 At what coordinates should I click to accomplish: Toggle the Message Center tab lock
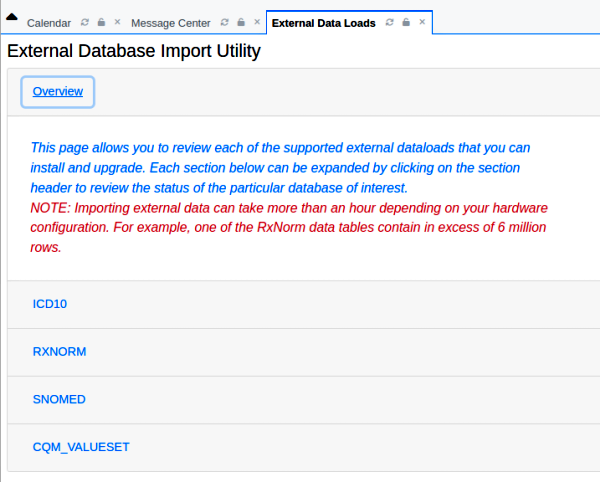pos(240,22)
